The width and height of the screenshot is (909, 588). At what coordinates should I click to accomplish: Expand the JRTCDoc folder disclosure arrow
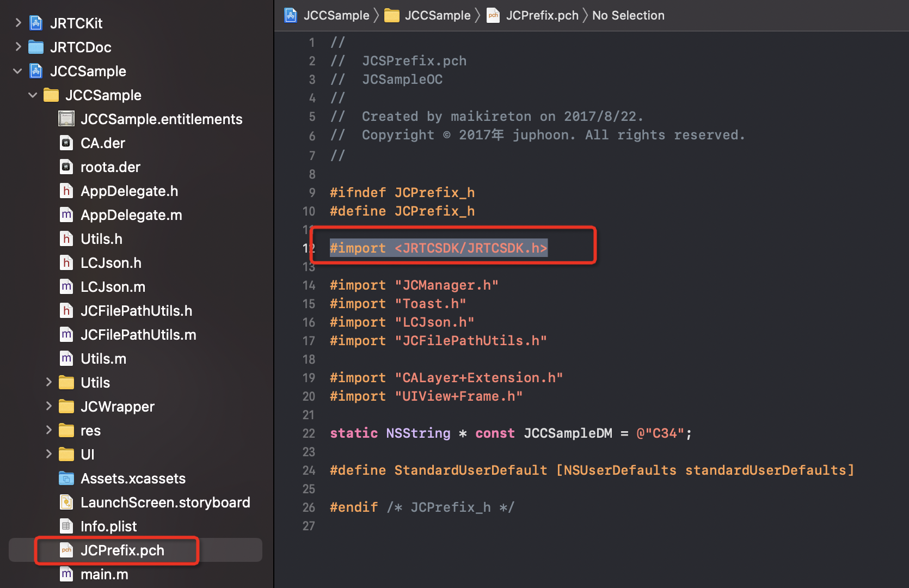(18, 47)
